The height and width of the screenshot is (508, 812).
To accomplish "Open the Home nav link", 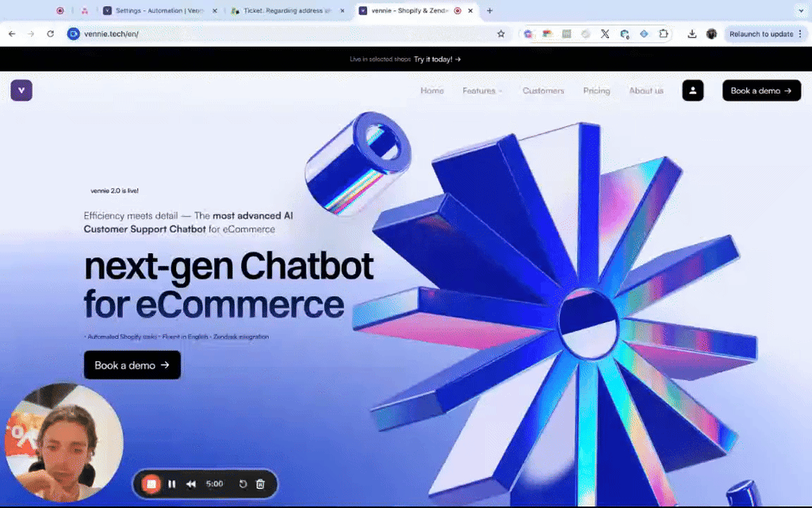I will click(x=432, y=90).
